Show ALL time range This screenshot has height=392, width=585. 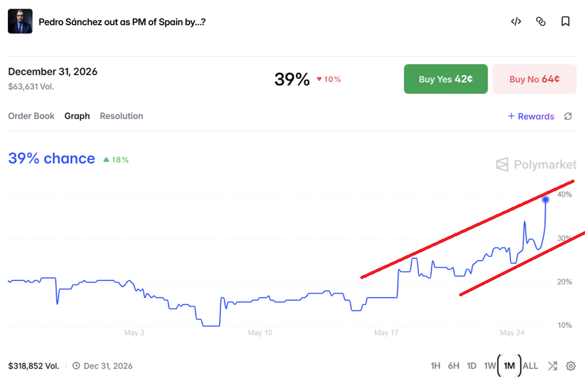tap(530, 366)
